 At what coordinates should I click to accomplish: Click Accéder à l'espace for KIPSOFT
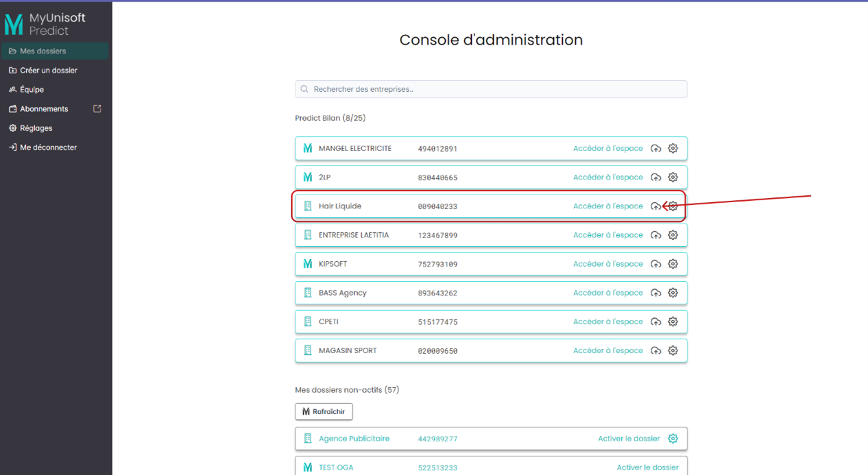pyautogui.click(x=608, y=264)
